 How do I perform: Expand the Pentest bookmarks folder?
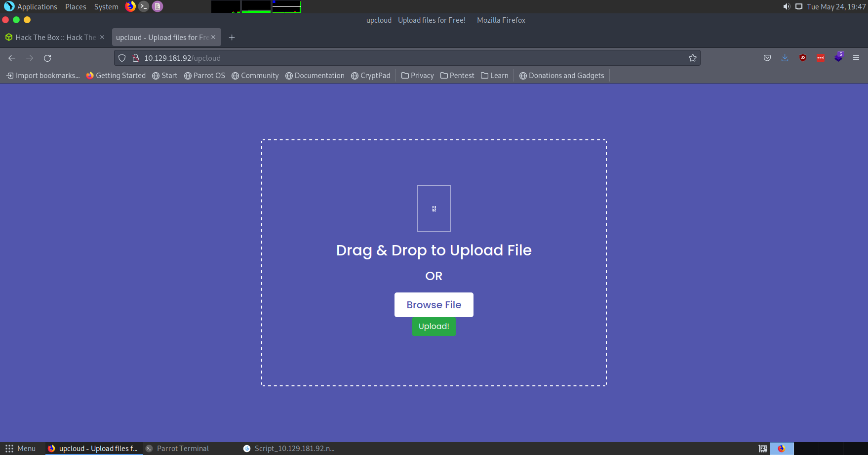[x=457, y=76]
